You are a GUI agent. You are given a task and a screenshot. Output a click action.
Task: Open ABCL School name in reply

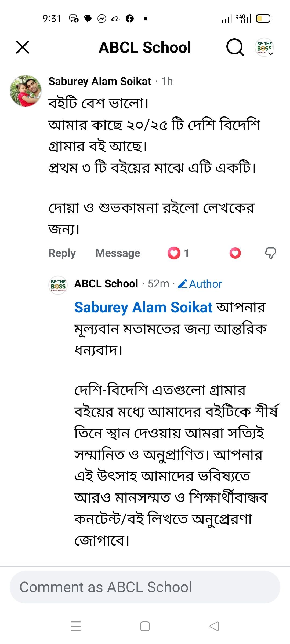(106, 284)
